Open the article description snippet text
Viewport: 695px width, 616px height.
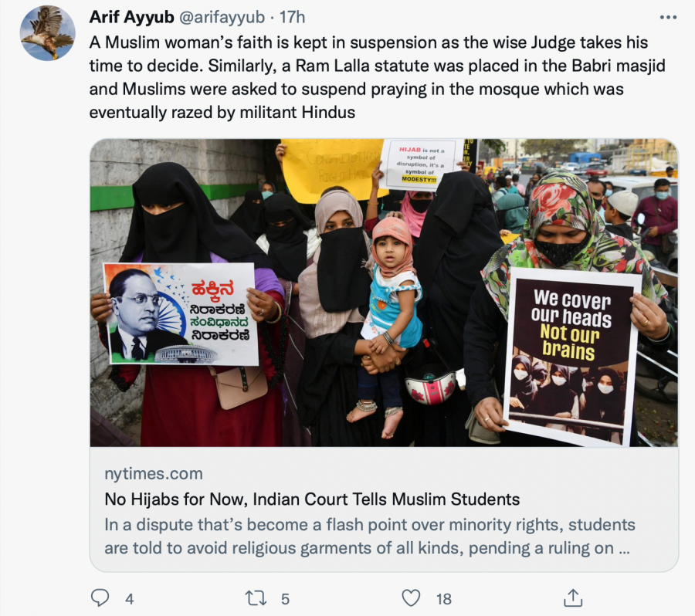(370, 536)
